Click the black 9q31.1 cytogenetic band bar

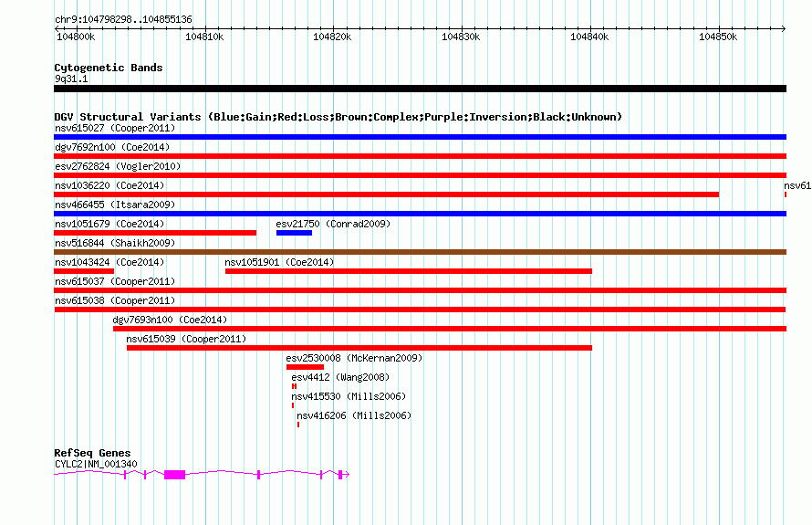coord(420,89)
